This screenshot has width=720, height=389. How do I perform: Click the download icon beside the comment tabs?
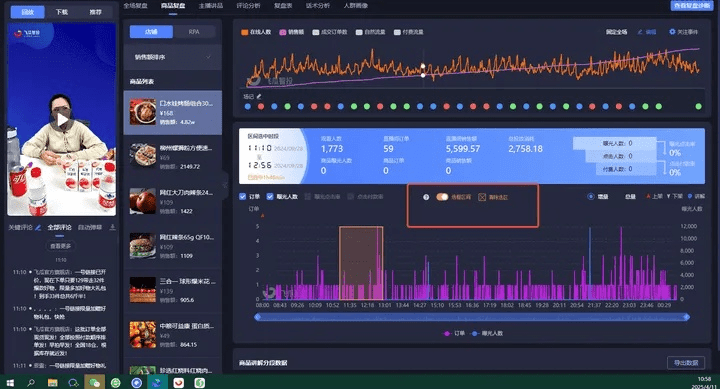pos(112,227)
